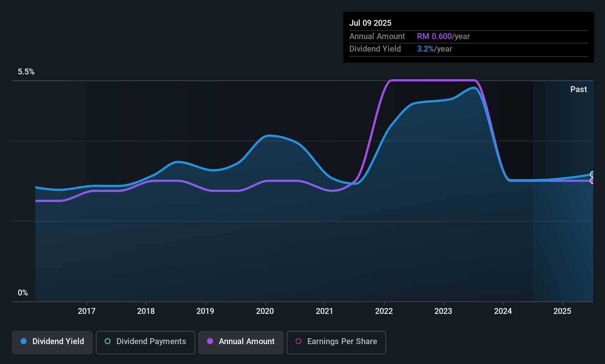Screen dimensions: 605x364
Task: Enable the Earnings Per Share series
Action: [336, 343]
